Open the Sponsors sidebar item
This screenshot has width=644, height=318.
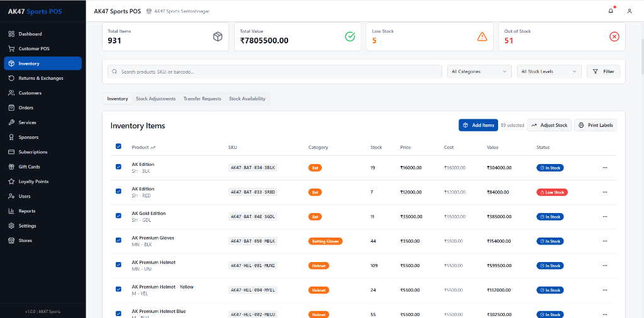tap(28, 137)
